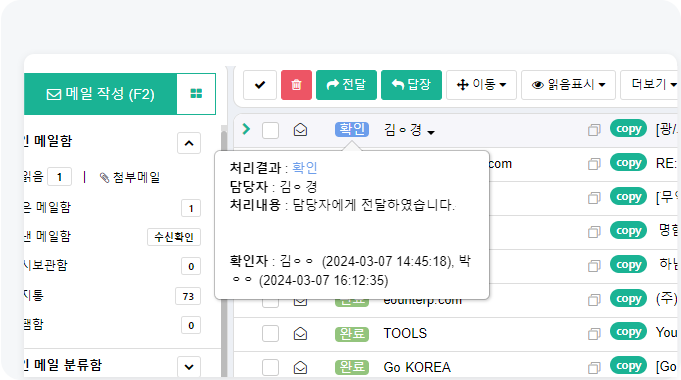The width and height of the screenshot is (681, 380).
Task: Delete mail with the red trash icon
Action: 296,85
